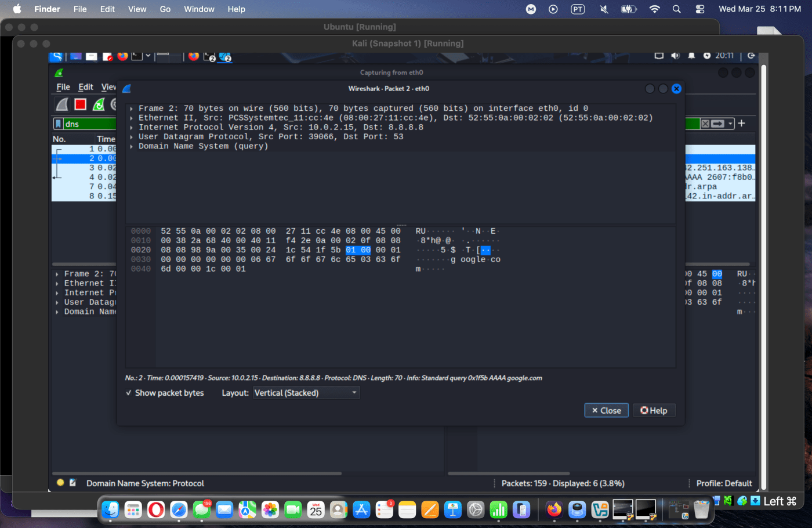The width and height of the screenshot is (812, 528).
Task: Open macOS Control Center icon
Action: (x=700, y=9)
